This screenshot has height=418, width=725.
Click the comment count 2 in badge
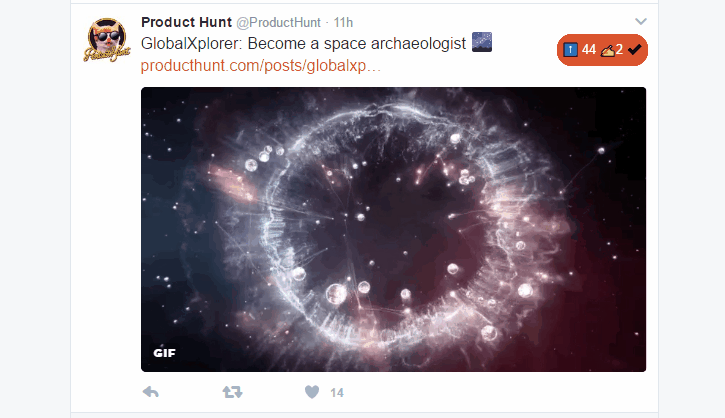[619, 49]
